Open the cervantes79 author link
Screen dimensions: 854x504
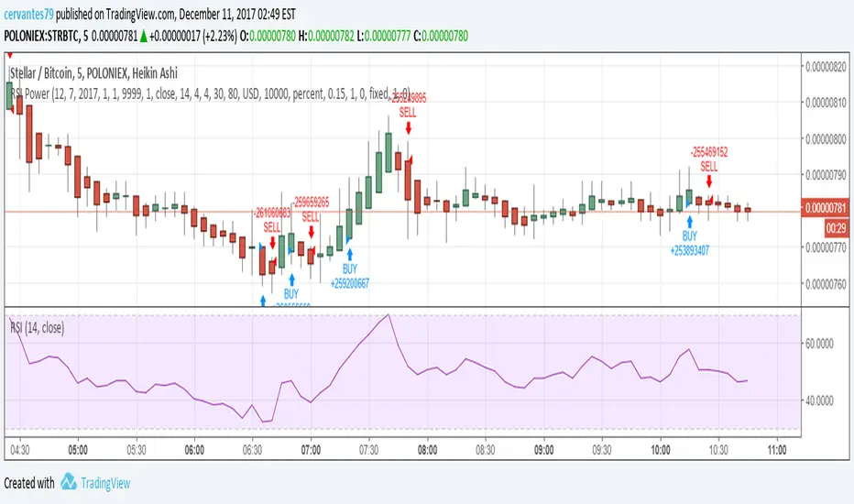(29, 14)
